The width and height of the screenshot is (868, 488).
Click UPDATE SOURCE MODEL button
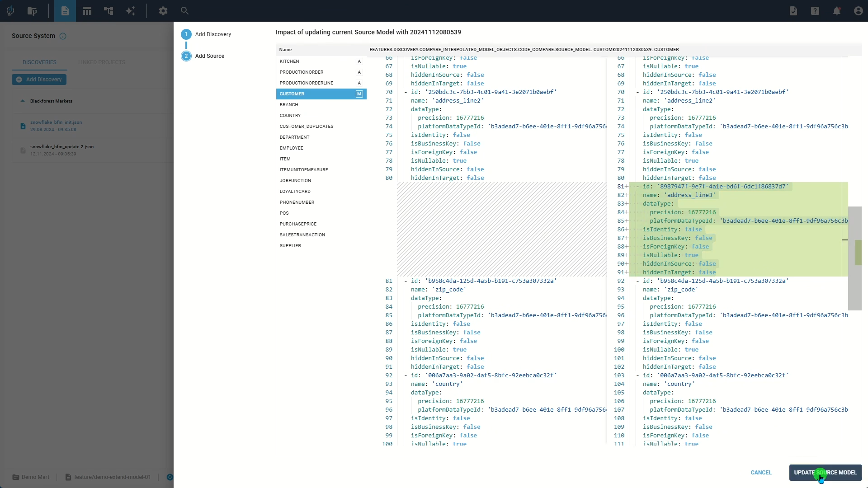(826, 473)
